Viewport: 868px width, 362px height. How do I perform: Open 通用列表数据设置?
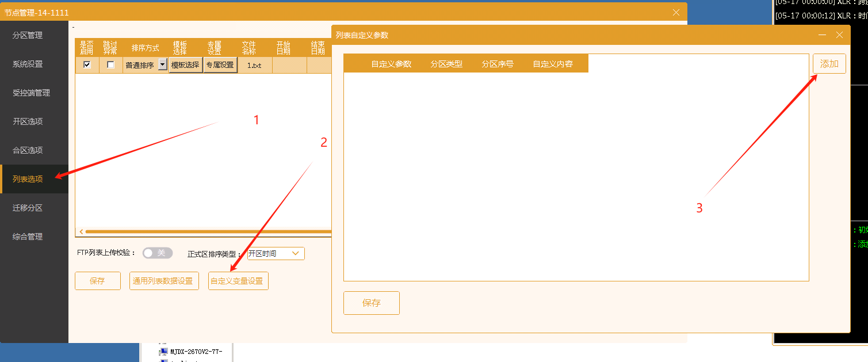[164, 281]
